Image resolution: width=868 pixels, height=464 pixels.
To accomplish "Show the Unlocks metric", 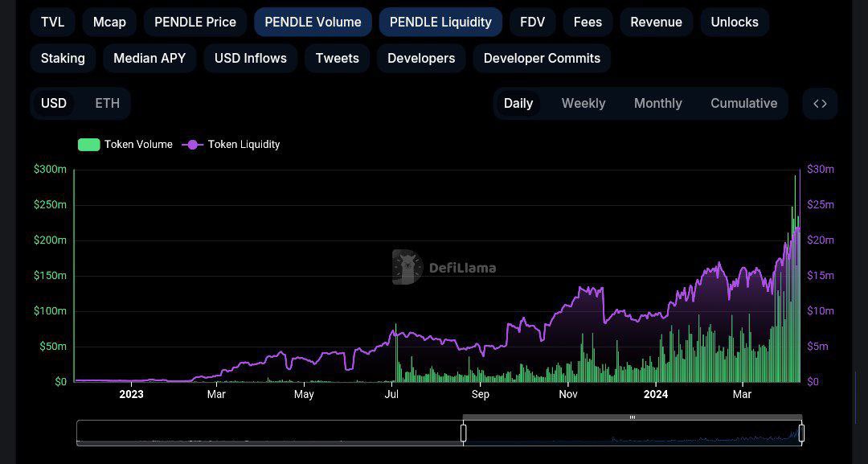I will 735,23.
